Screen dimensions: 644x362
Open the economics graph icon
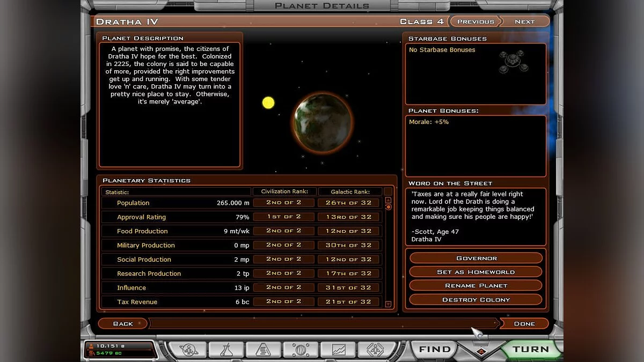coord(337,349)
